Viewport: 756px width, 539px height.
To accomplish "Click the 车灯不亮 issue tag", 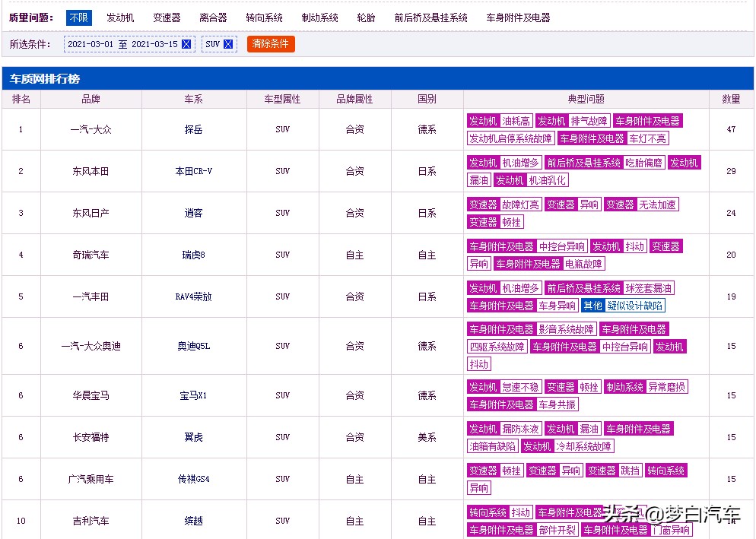I will pyautogui.click(x=647, y=139).
